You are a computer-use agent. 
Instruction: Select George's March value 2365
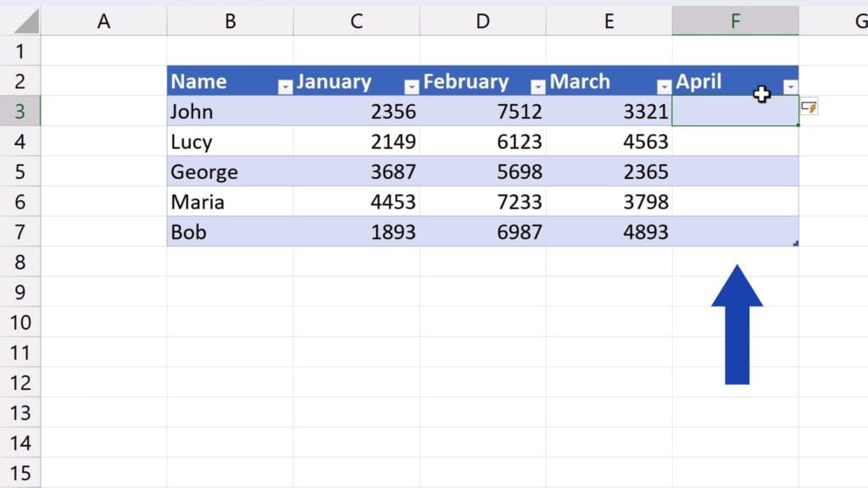click(609, 171)
